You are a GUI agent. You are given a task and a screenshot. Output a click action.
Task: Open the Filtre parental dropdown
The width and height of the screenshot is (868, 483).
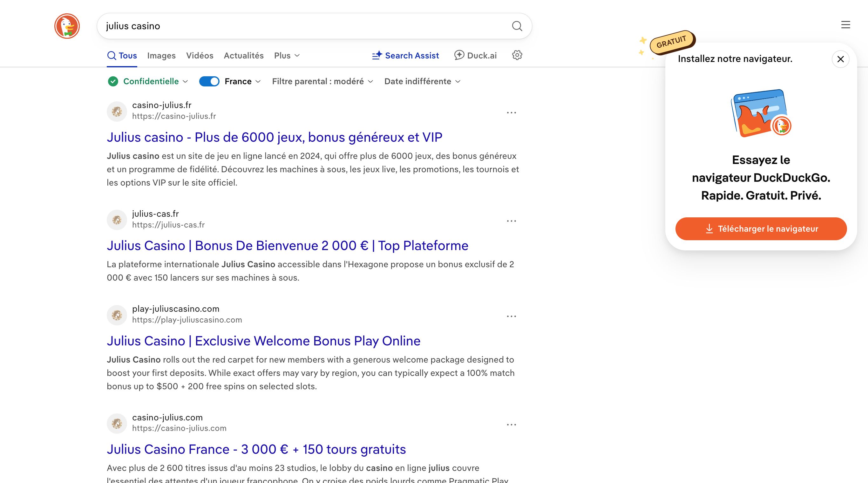pos(322,81)
